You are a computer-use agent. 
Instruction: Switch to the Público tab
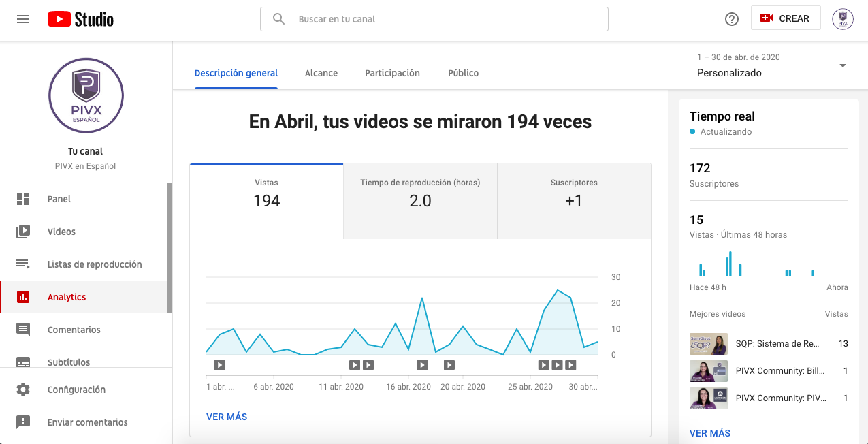[x=463, y=73]
